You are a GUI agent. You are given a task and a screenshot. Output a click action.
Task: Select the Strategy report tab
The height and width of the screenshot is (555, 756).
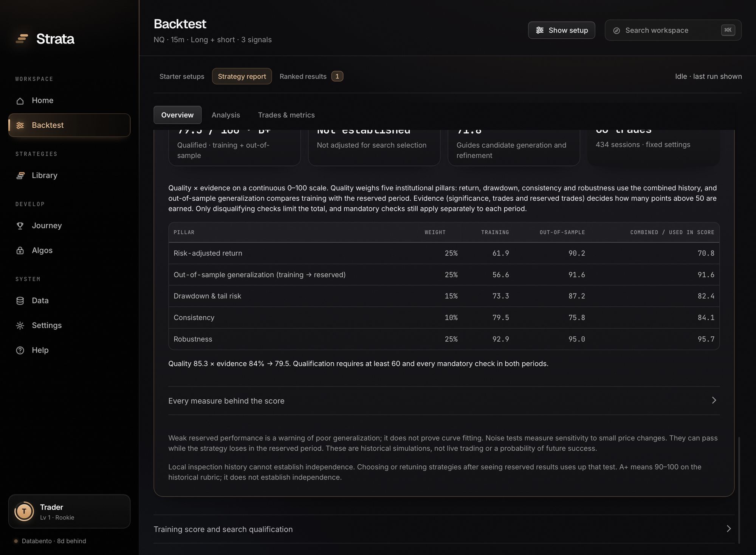coord(242,76)
